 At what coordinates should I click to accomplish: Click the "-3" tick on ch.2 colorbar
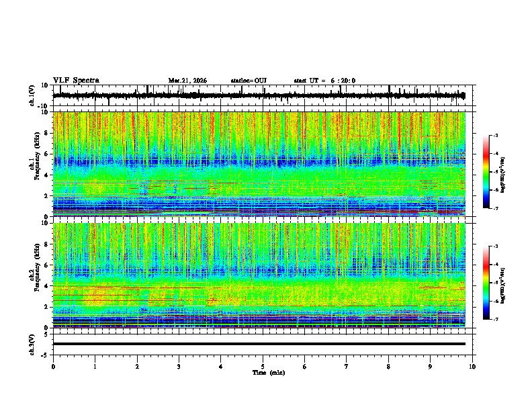[495, 246]
